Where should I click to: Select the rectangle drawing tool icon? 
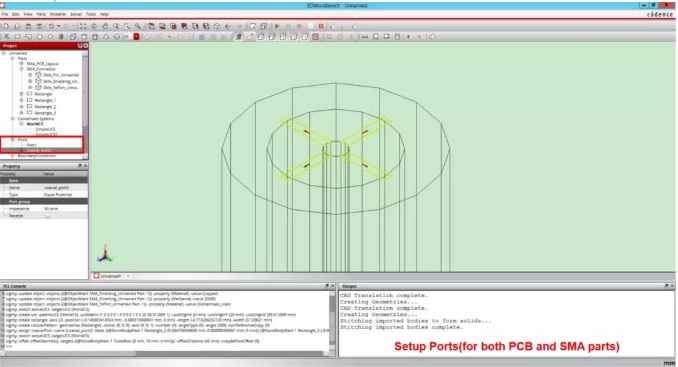click(17, 37)
